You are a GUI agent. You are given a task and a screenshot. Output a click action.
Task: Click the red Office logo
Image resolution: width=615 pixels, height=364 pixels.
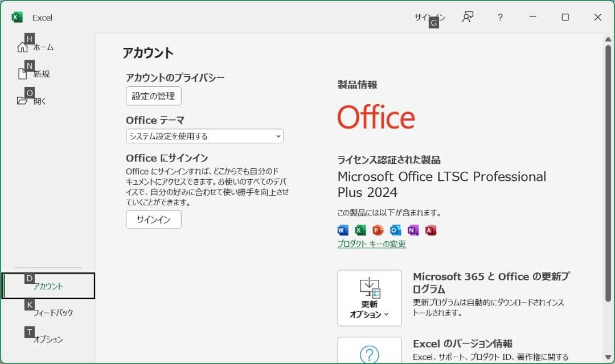(x=376, y=117)
